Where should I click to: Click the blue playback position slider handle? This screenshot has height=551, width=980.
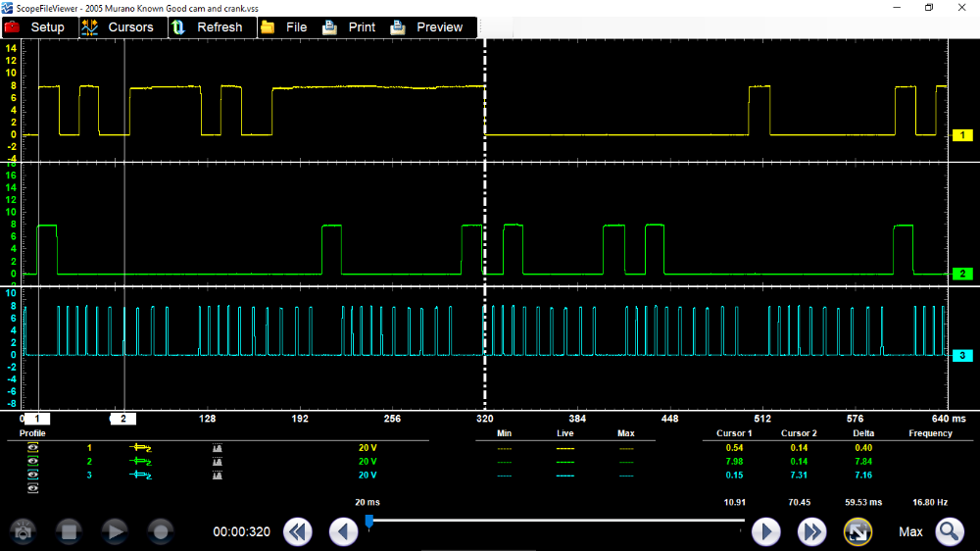[369, 521]
